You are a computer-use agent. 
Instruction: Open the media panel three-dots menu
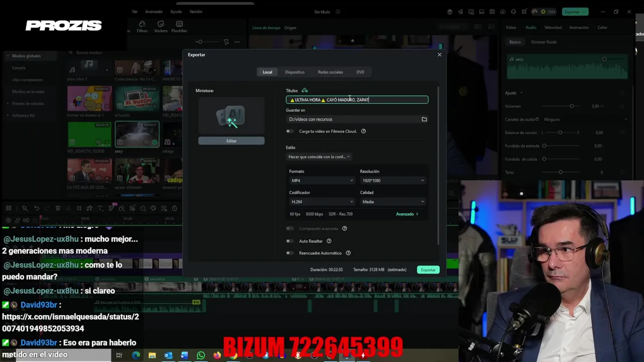click(236, 42)
